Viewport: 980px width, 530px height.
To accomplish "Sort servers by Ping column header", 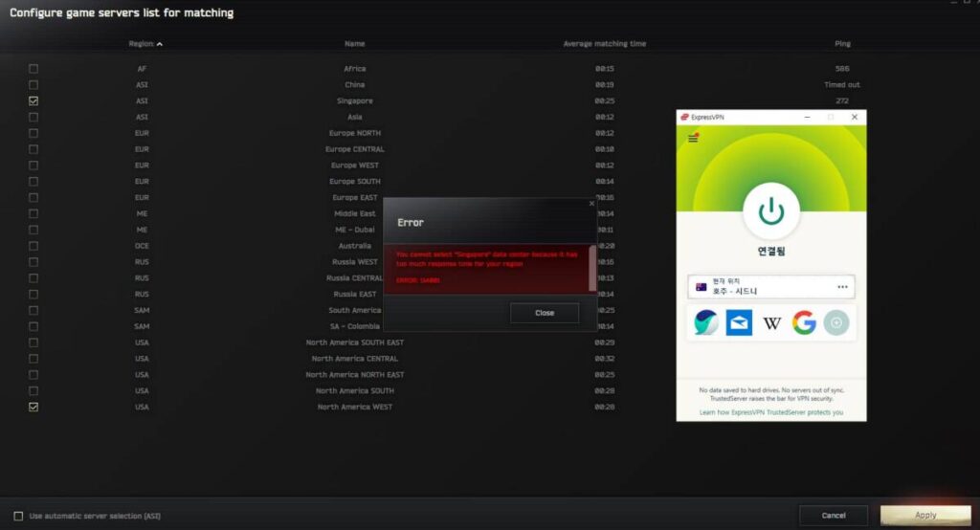I will point(841,44).
